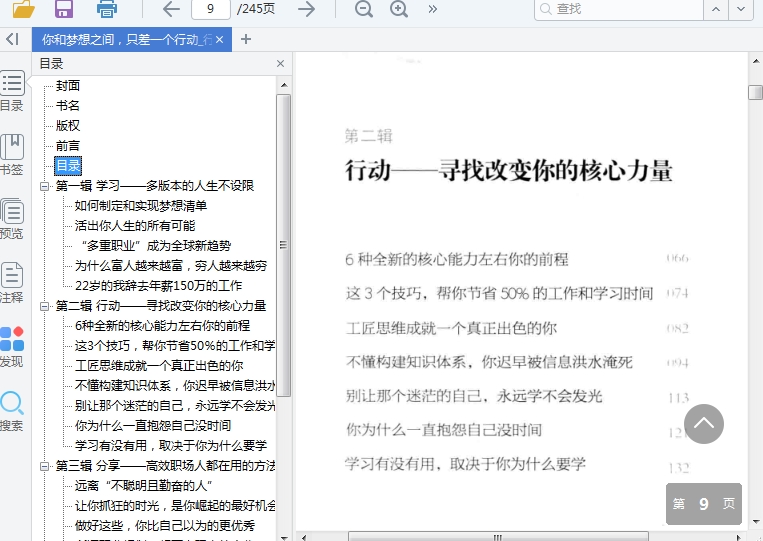Open 你为什么一直抱怨自己没时间 in outline
The width and height of the screenshot is (763, 541).
pos(153,426)
